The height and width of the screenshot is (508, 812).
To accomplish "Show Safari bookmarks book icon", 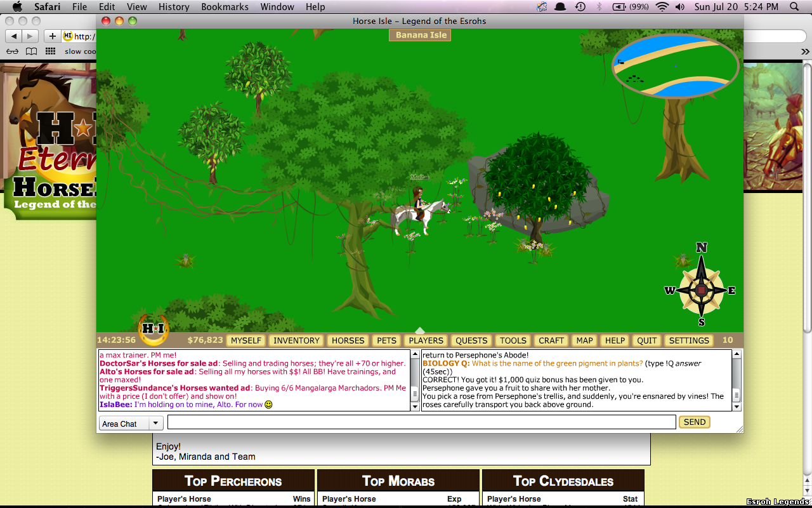I will point(31,51).
